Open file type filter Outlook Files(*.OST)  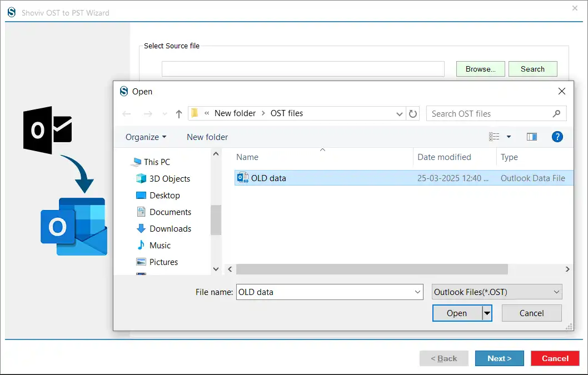point(497,292)
